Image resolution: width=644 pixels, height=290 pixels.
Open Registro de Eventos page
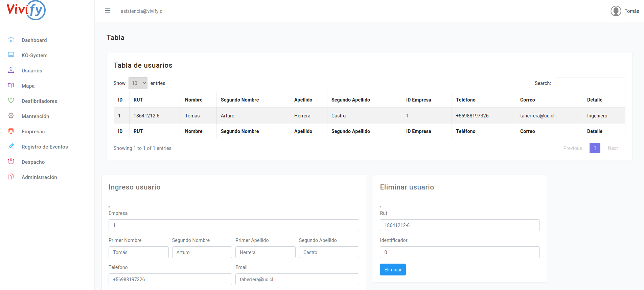45,147
